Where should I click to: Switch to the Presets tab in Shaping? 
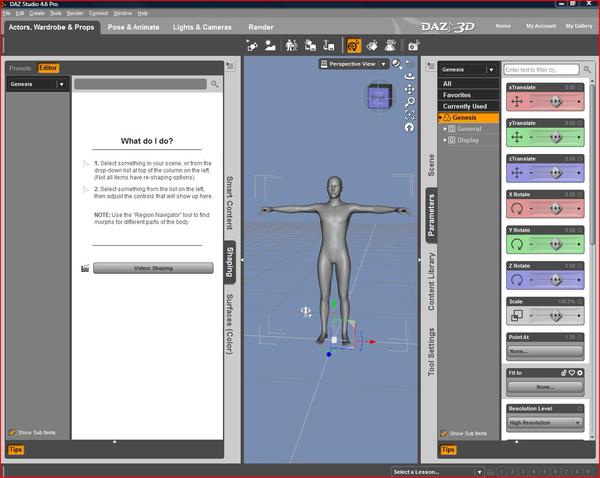pos(20,68)
